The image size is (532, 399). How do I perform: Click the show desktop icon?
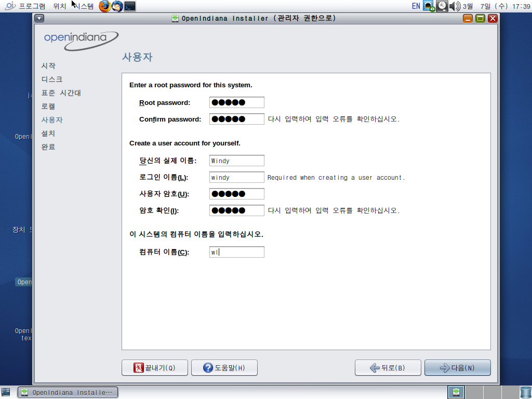tap(6, 392)
